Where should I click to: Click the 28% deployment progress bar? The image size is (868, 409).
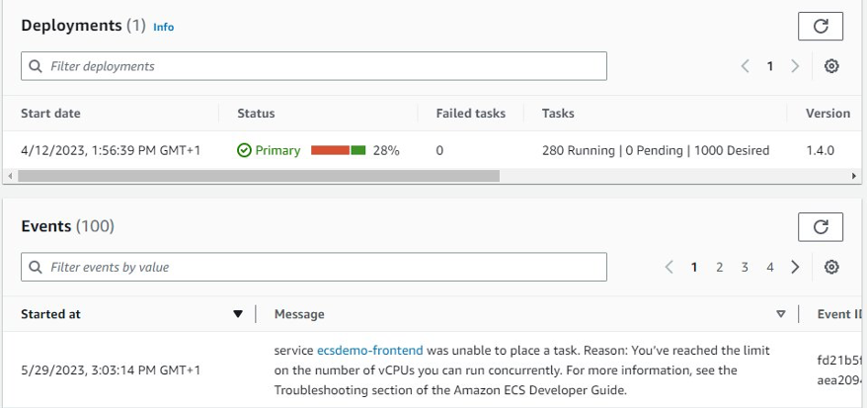[x=339, y=150]
